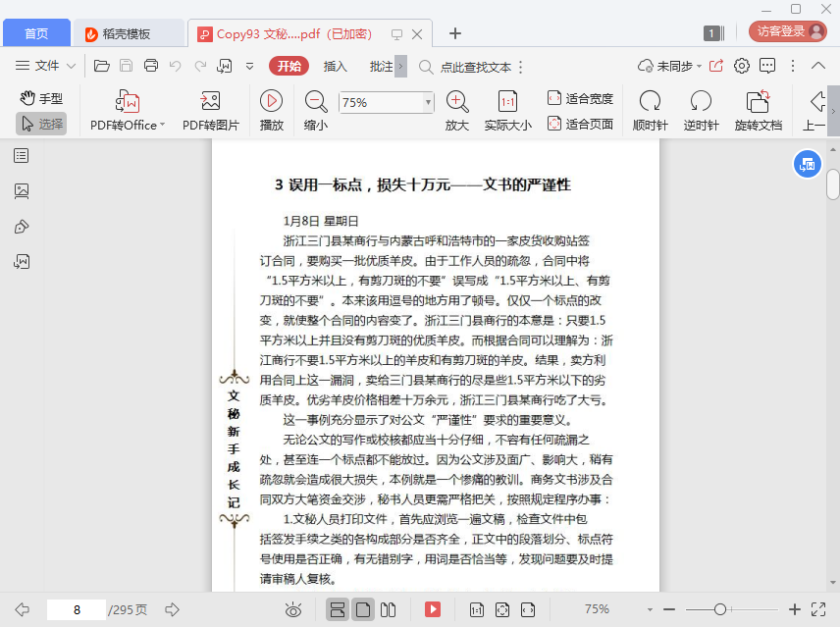The width and height of the screenshot is (840, 627).
Task: Rotate page counterclockwise with 逆时针
Action: pos(701,101)
